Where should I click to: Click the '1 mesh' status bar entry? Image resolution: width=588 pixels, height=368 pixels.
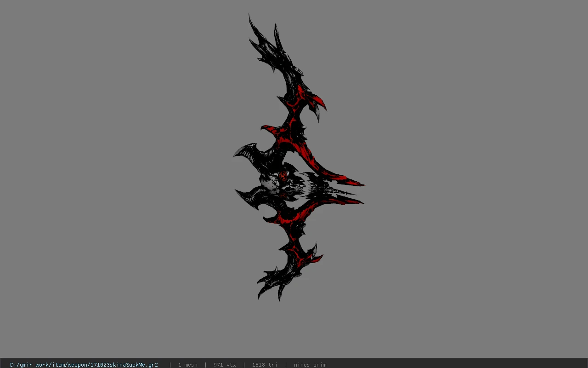pyautogui.click(x=187, y=365)
